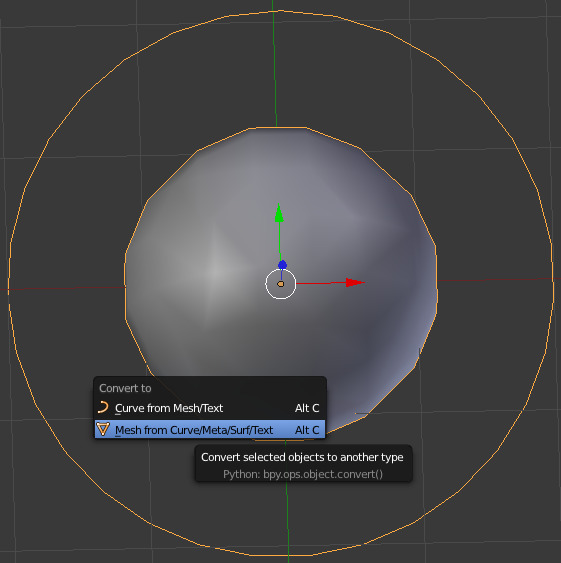This screenshot has width=561, height=563.
Task: Select the green Y-axis manipulator arrowhead
Action: pos(279,213)
